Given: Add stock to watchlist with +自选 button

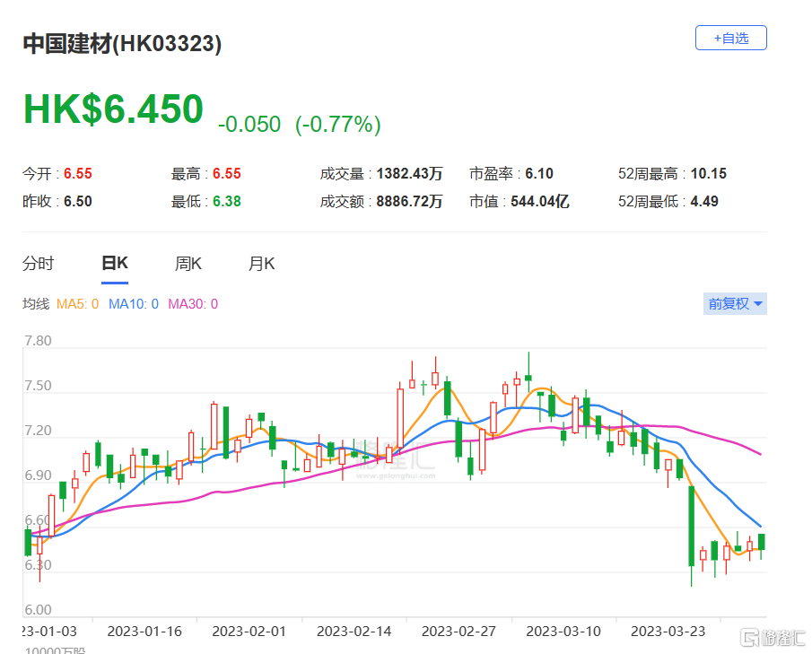Looking at the screenshot, I should pyautogui.click(x=730, y=38).
